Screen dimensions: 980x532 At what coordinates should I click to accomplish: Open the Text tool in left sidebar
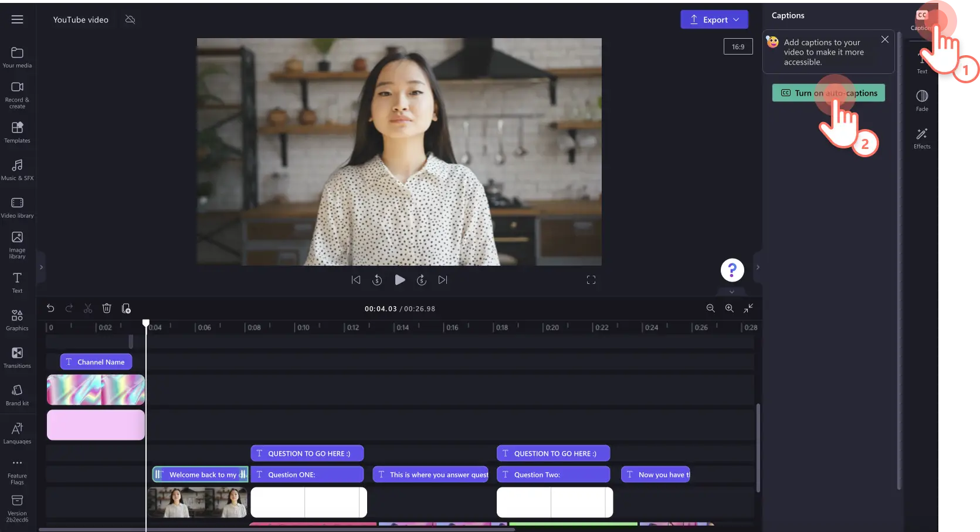[x=18, y=282]
